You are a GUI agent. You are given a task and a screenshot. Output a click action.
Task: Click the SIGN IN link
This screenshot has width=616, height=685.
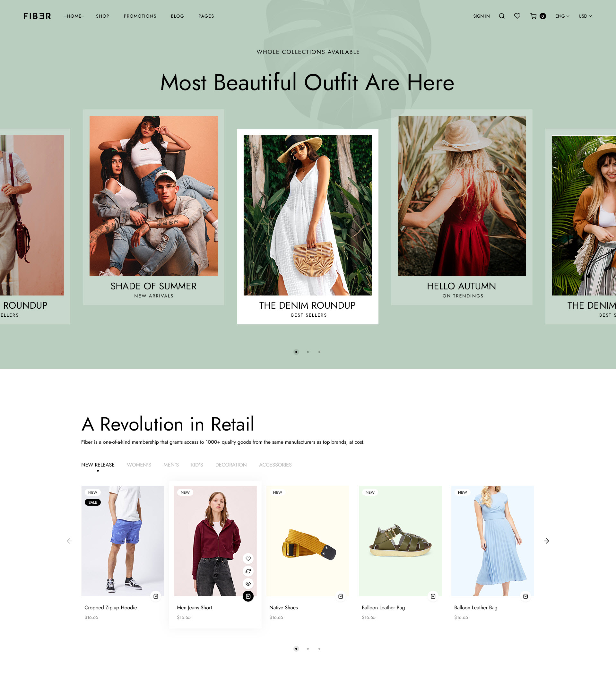[481, 16]
